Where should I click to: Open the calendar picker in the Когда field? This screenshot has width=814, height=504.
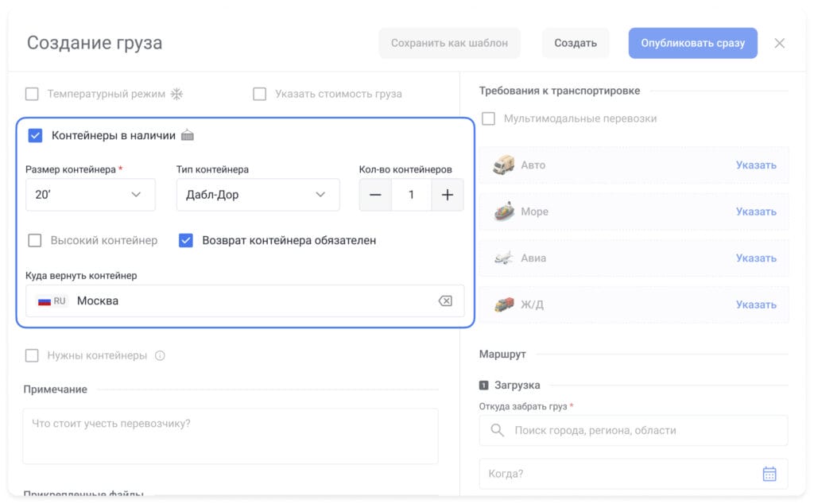(x=769, y=473)
